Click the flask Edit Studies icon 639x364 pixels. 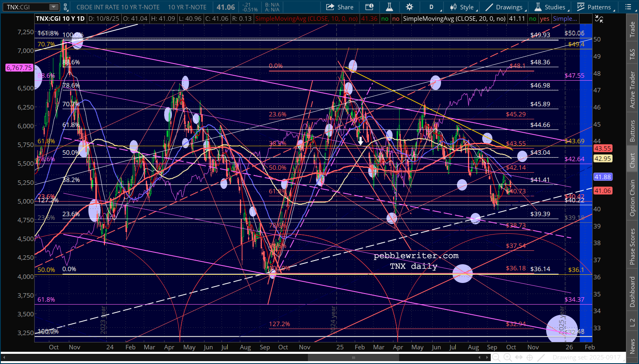click(389, 7)
